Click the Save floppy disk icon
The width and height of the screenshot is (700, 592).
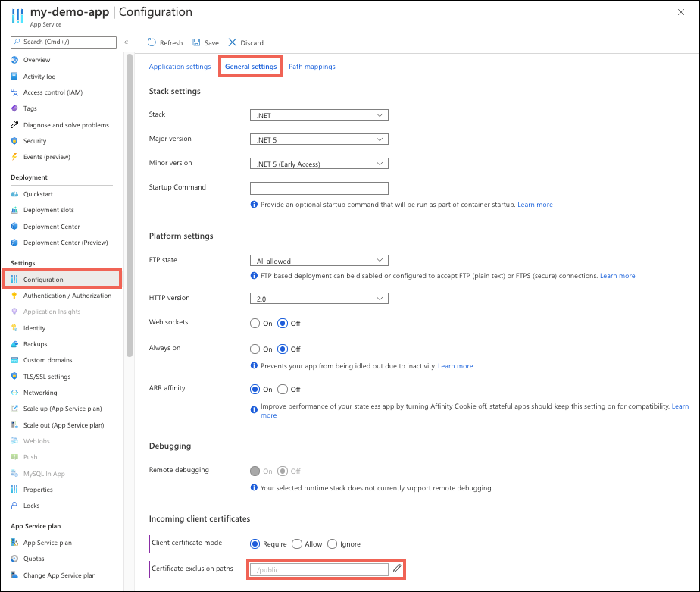(196, 42)
